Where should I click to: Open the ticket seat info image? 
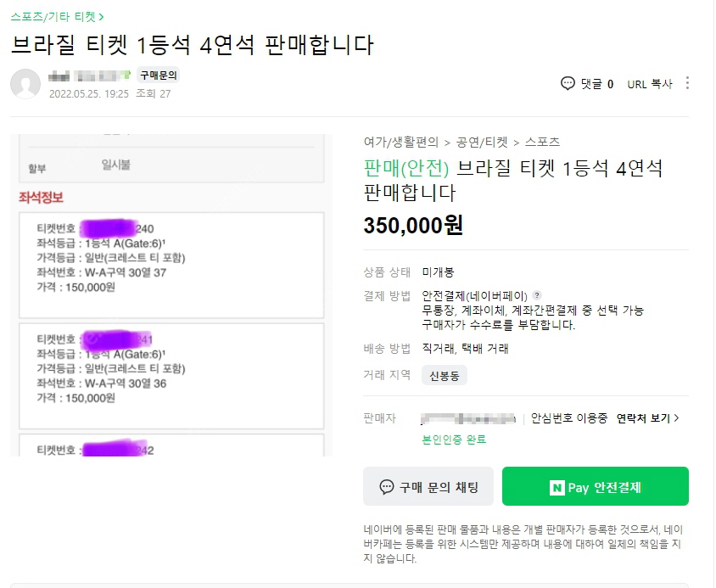(x=171, y=295)
